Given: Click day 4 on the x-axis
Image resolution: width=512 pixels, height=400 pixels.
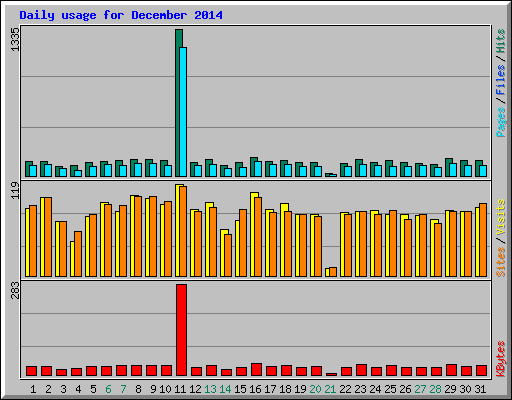Looking at the screenshot, I should (x=78, y=389).
